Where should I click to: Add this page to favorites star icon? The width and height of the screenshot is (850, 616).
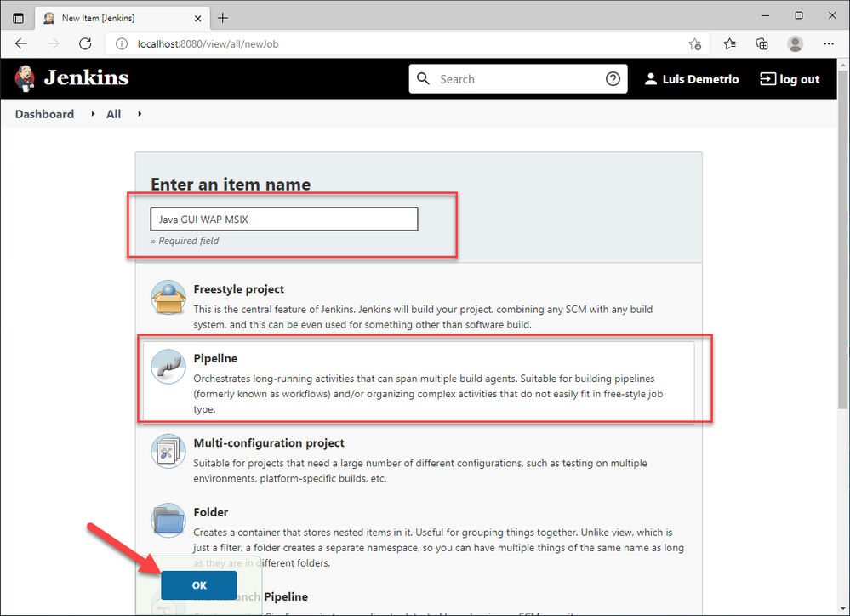[x=695, y=44]
